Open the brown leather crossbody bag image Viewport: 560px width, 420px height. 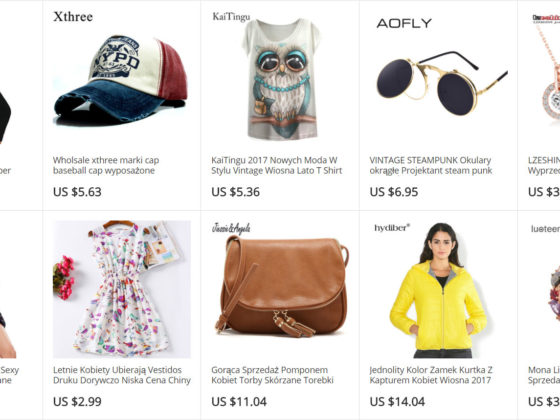coord(281,286)
